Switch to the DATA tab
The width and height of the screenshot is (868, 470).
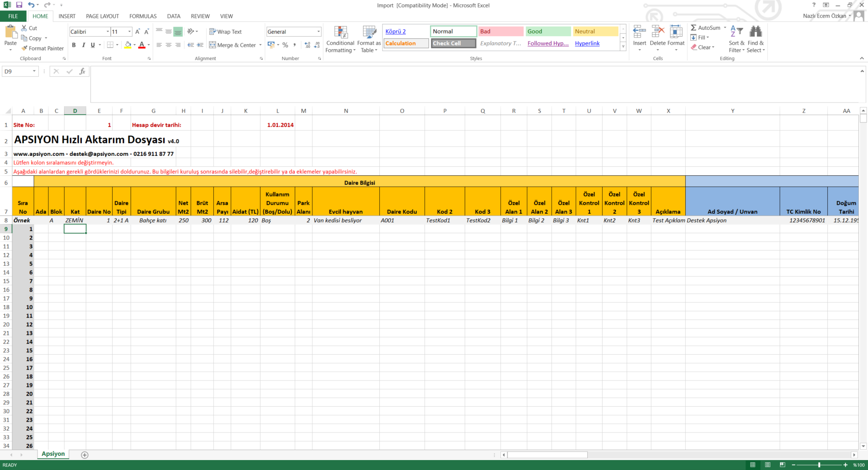click(174, 16)
